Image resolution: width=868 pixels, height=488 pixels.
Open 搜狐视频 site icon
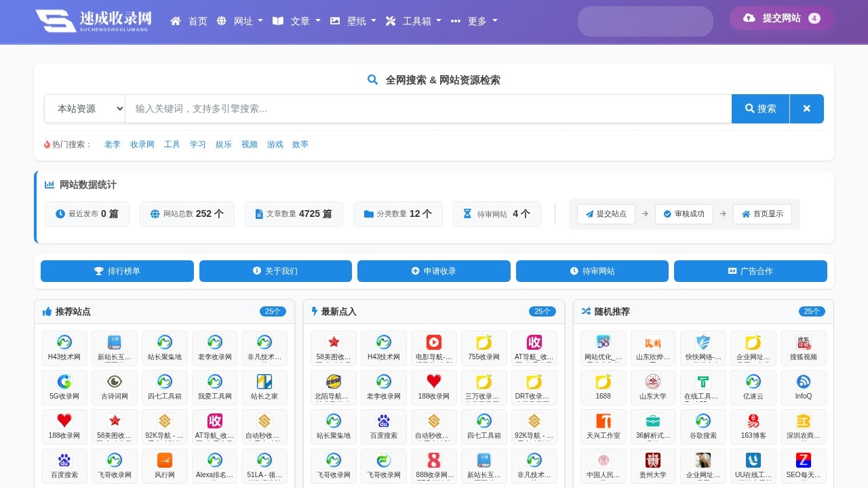[x=804, y=348]
